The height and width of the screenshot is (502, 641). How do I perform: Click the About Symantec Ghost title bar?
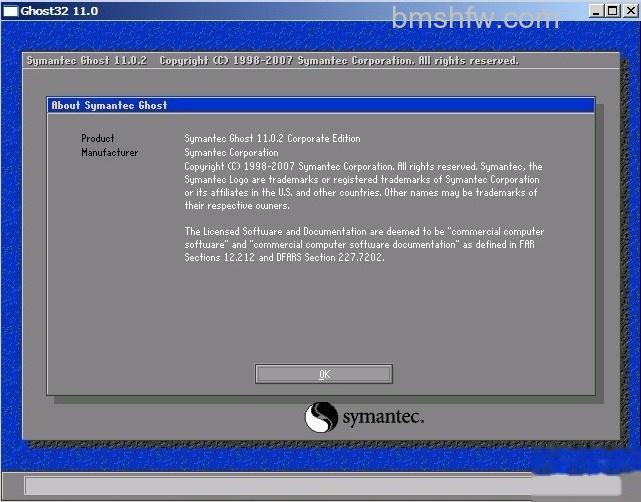click(x=321, y=105)
